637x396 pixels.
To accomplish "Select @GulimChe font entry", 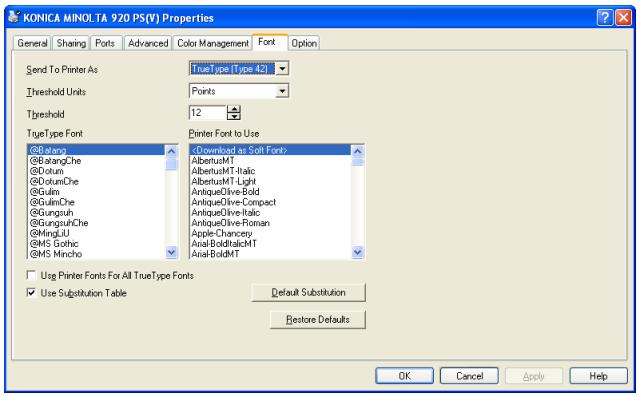I will click(96, 202).
